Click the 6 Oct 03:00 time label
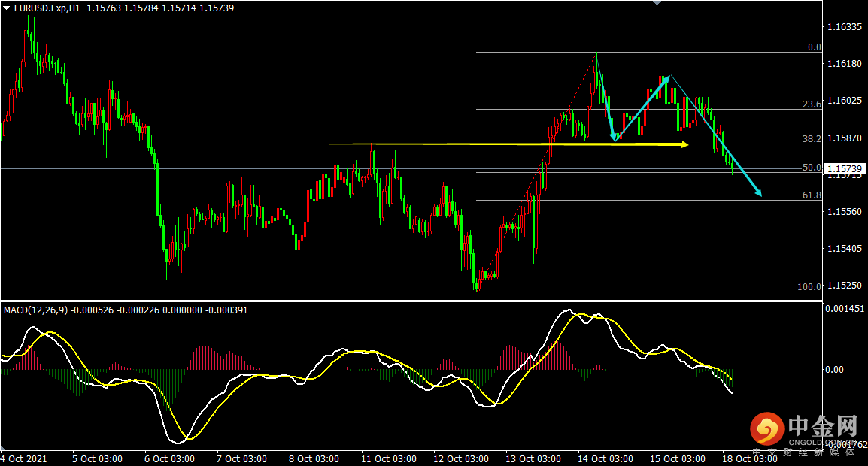 (169, 458)
